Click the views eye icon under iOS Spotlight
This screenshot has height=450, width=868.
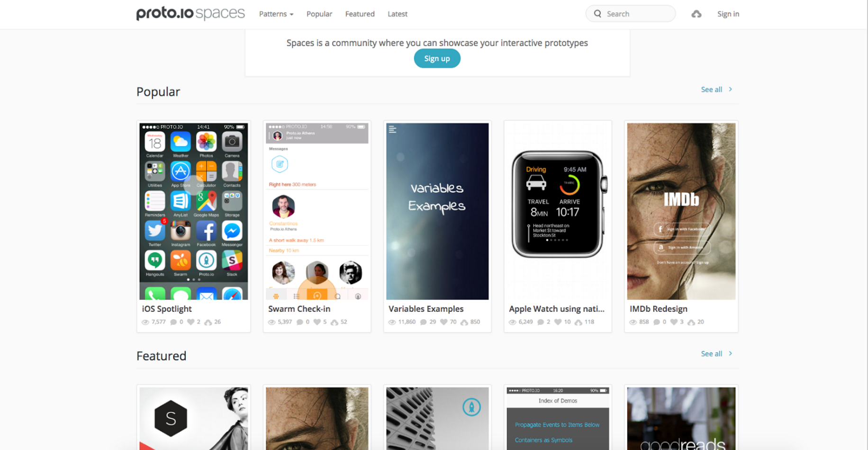[145, 322]
